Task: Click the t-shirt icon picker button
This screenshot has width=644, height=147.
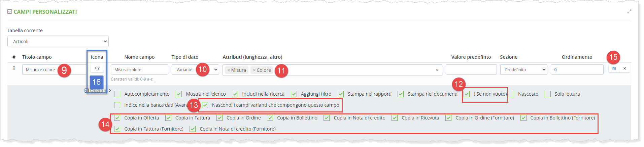Action: tap(97, 69)
